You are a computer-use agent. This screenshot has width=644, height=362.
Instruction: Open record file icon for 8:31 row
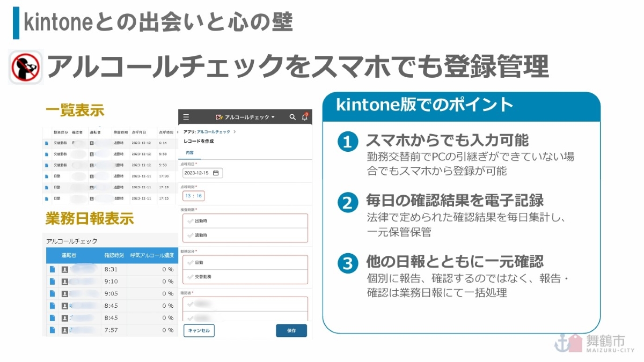(53, 269)
